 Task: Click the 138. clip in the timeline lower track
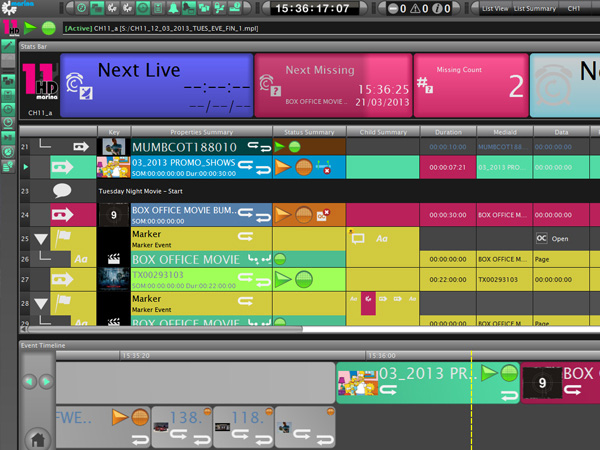point(182,427)
